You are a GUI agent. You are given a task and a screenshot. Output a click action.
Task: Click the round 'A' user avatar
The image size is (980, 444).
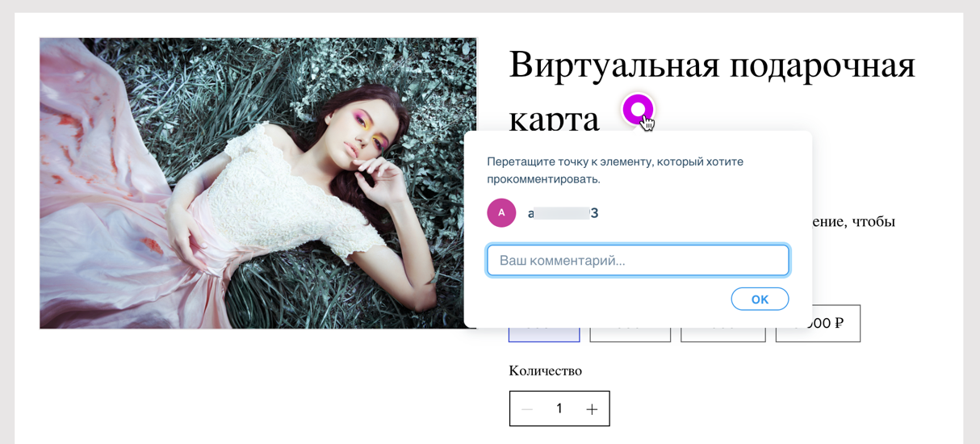tap(501, 213)
